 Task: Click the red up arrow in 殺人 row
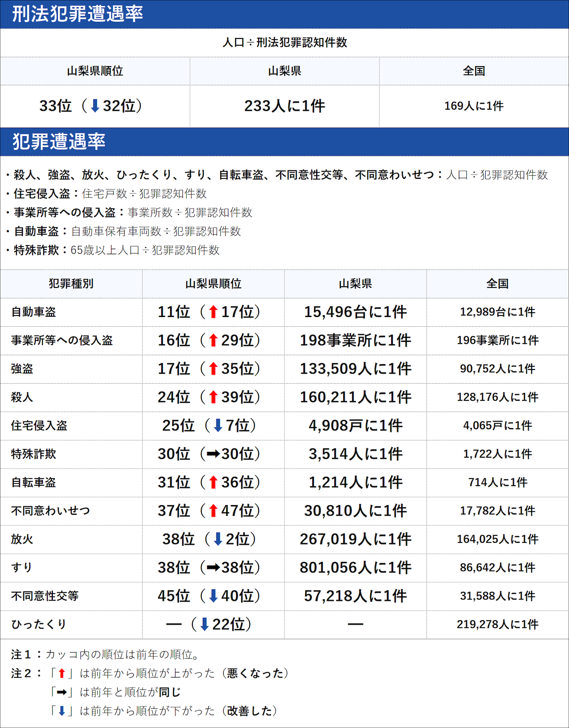pos(213,397)
